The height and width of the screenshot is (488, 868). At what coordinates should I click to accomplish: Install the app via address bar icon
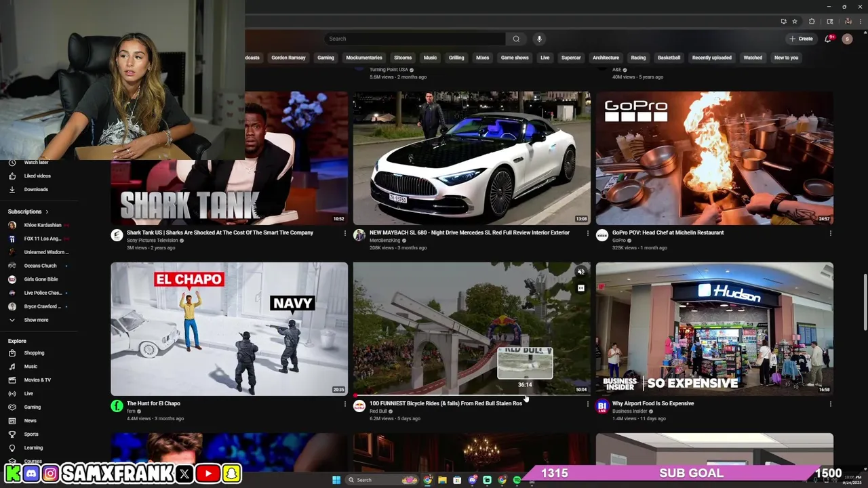[x=784, y=21]
